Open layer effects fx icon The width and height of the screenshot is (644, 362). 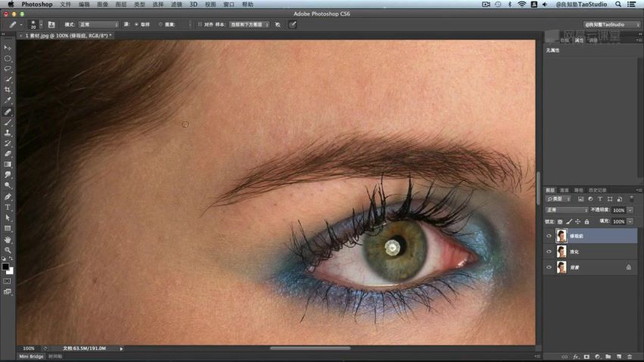pyautogui.click(x=576, y=357)
